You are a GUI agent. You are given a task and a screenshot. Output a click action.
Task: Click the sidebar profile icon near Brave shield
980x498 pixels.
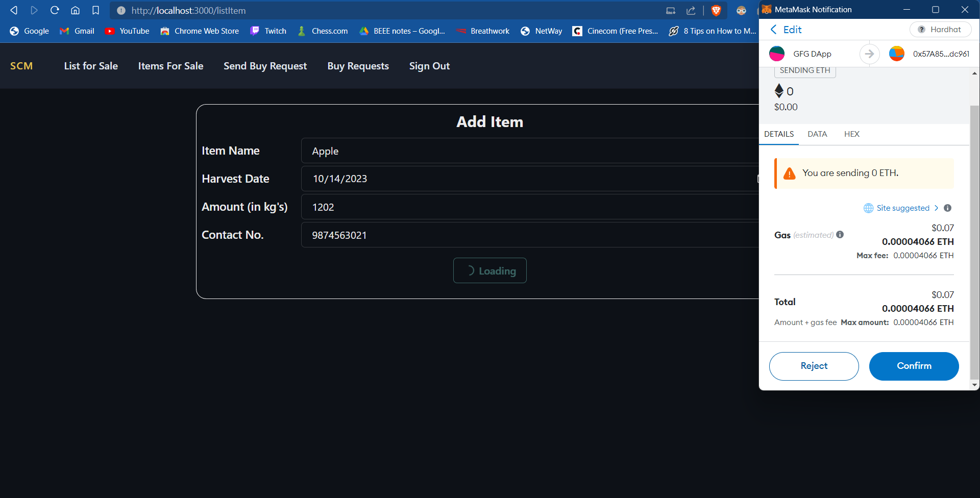click(x=741, y=10)
